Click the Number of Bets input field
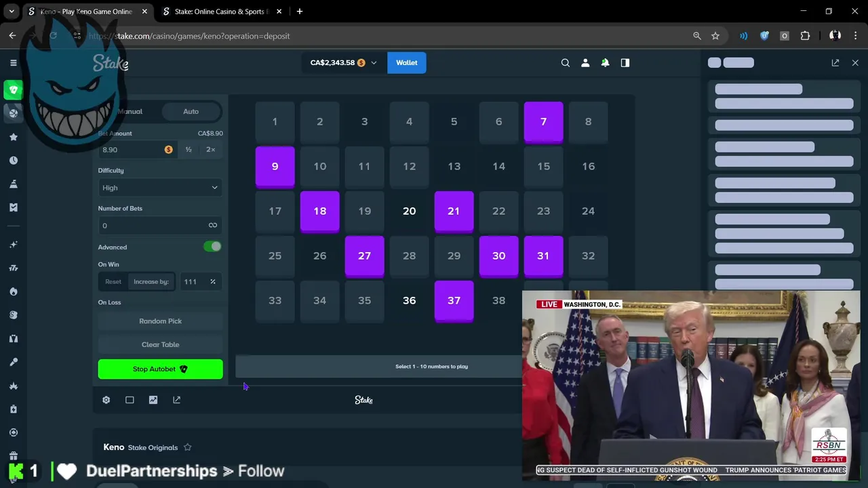Image resolution: width=868 pixels, height=488 pixels. click(160, 226)
